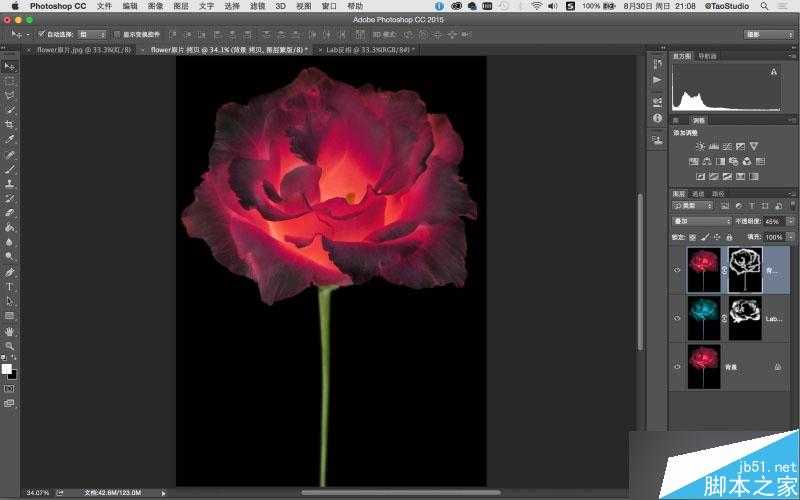Enable the Auto-Select (自动选择) checkbox
The image size is (800, 500).
pos(41,34)
